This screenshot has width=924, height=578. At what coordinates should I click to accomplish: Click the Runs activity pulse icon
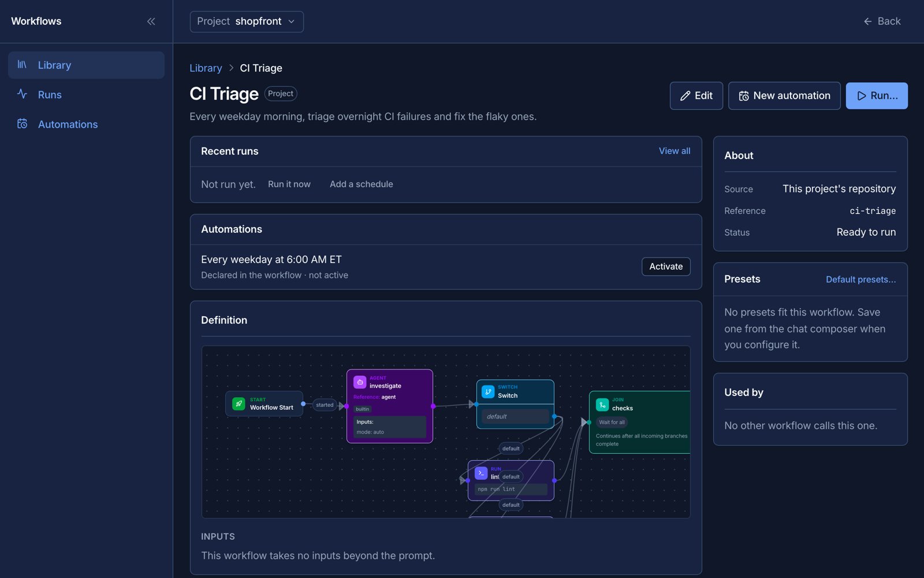pyautogui.click(x=22, y=94)
